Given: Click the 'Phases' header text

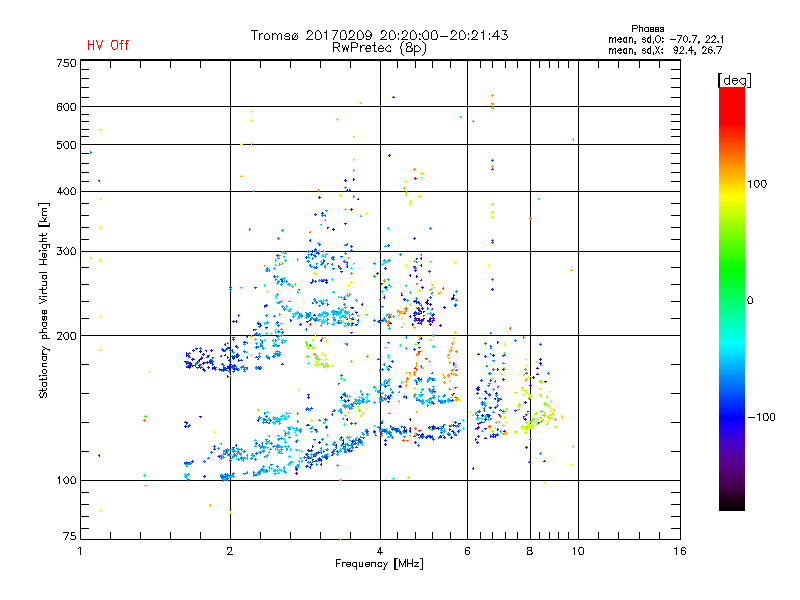Looking at the screenshot, I should (647, 29).
